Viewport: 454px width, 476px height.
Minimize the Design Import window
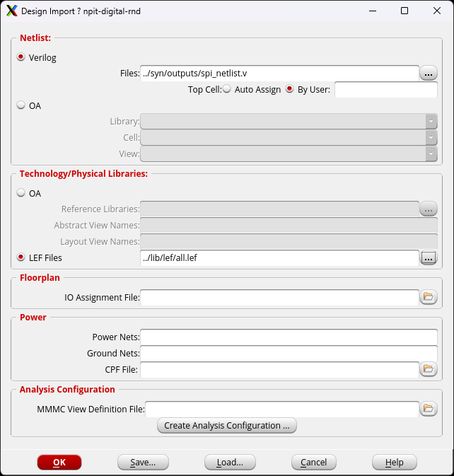(373, 11)
